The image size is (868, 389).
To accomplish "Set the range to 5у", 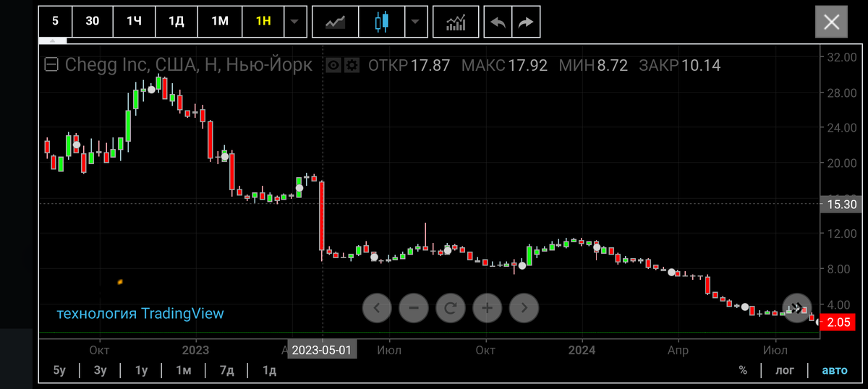I will [59, 370].
